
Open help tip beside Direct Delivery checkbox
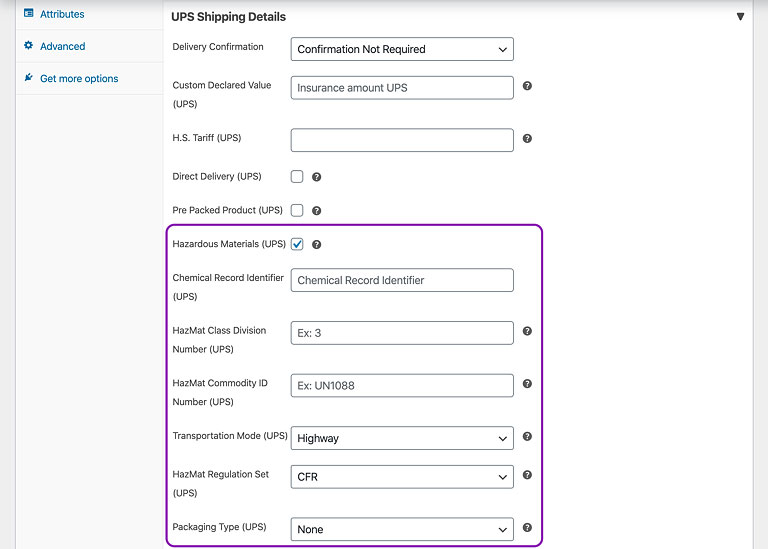[x=316, y=177]
